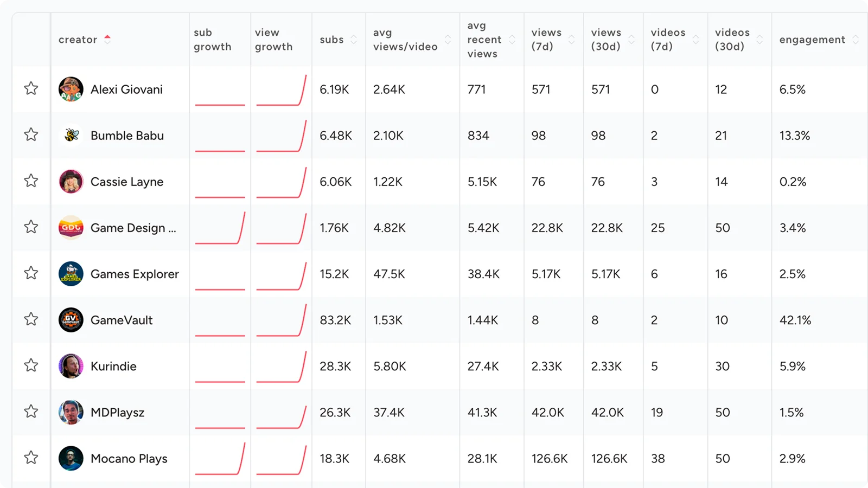Toggle favorite star for Bumble Babu

(31, 134)
